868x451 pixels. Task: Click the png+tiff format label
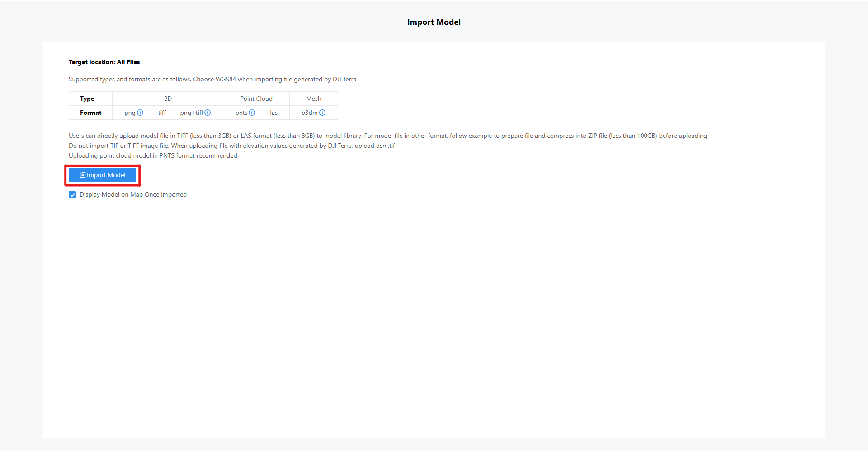[x=192, y=113]
